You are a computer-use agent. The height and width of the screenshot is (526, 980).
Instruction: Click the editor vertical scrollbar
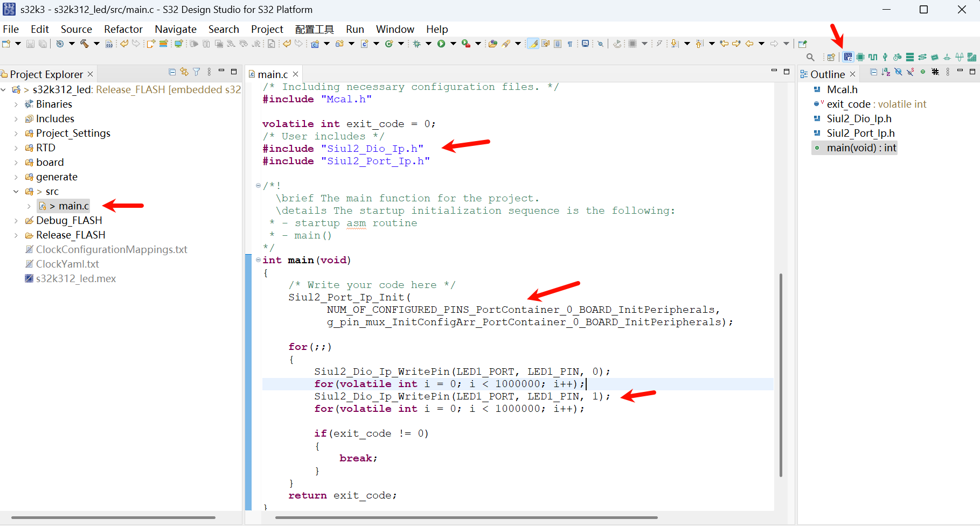click(780, 375)
